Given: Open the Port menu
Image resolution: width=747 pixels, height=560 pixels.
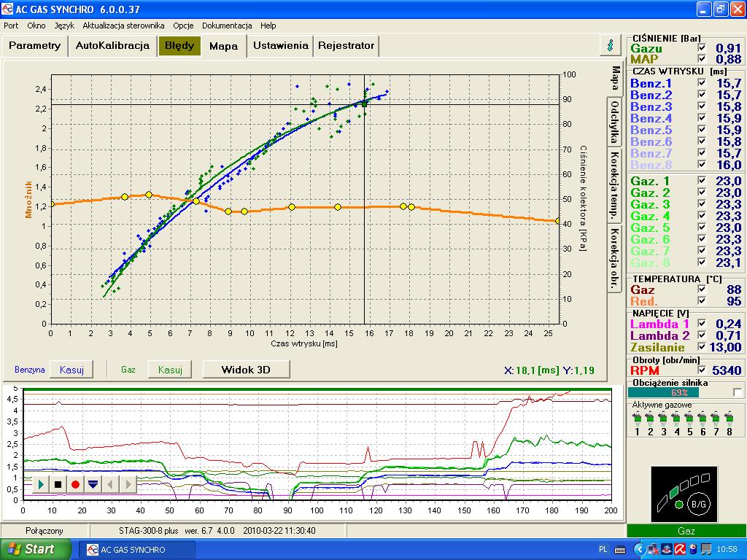Looking at the screenshot, I should (11, 26).
